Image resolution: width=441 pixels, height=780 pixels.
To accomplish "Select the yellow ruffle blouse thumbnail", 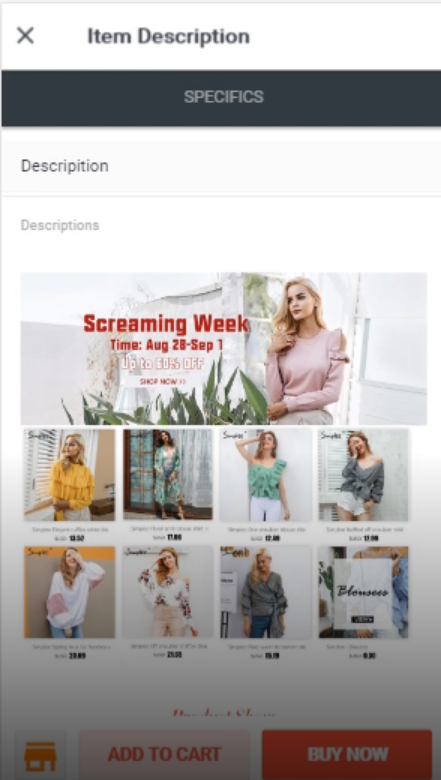I will [x=69, y=475].
